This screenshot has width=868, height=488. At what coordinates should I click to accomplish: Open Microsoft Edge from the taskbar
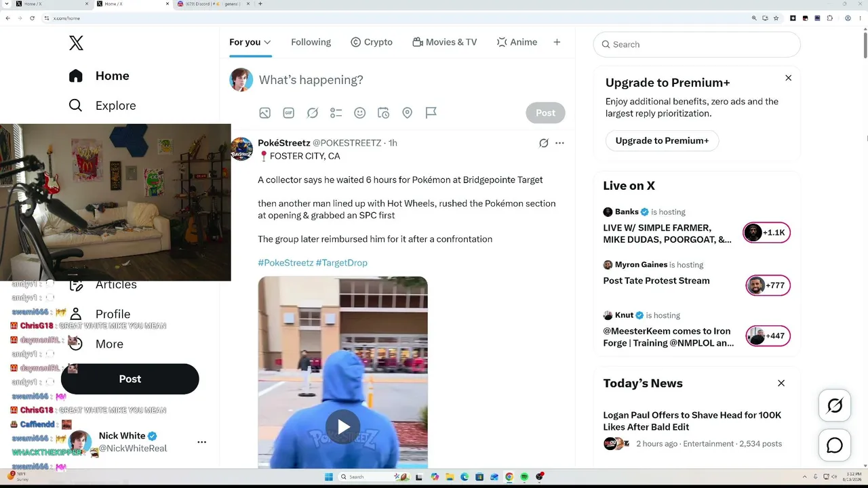tap(465, 476)
